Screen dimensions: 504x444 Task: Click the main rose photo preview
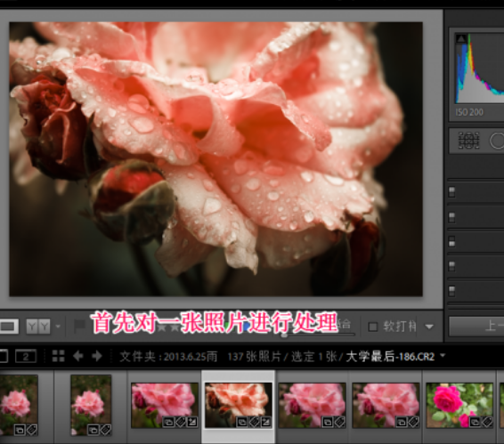tap(215, 159)
